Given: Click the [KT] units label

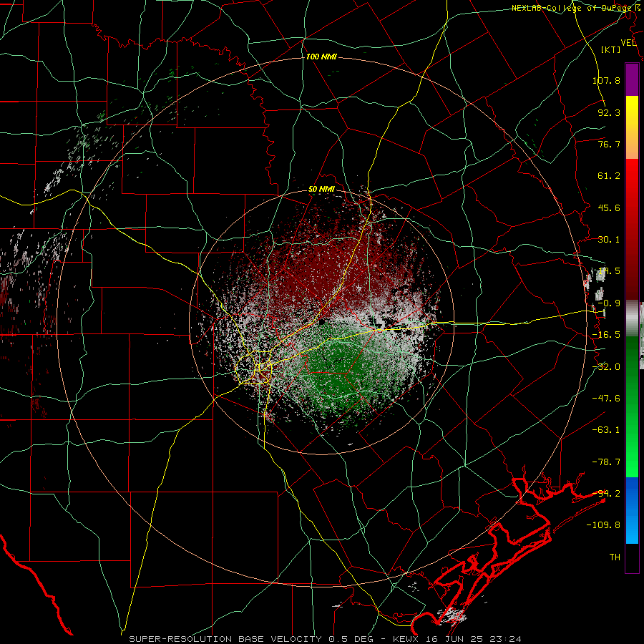Looking at the screenshot, I should coord(610,49).
